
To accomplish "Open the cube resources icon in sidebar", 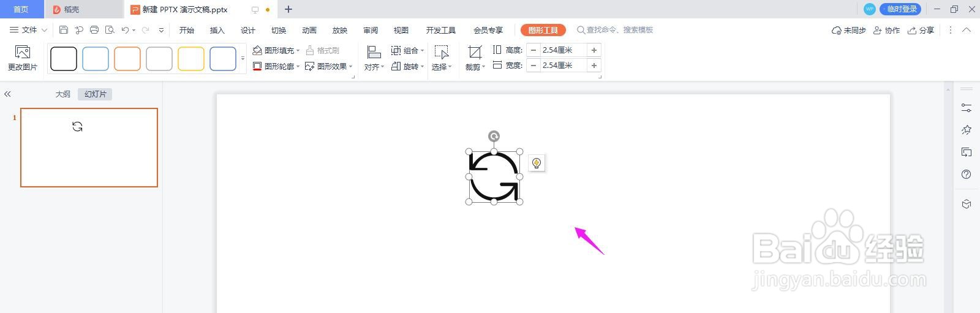I will tap(967, 204).
